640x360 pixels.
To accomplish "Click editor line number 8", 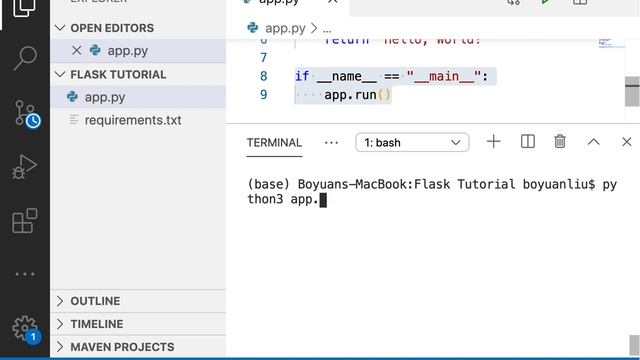I will [264, 76].
